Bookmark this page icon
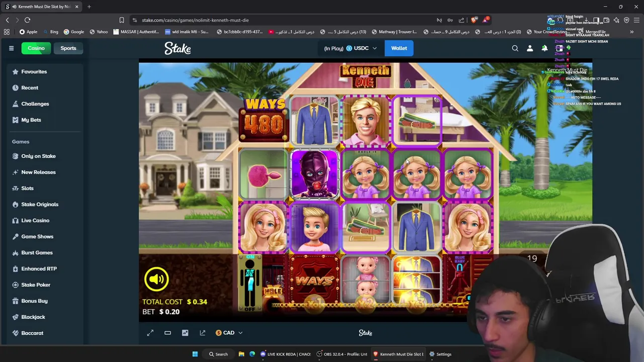This screenshot has height=362, width=644. coord(122,20)
